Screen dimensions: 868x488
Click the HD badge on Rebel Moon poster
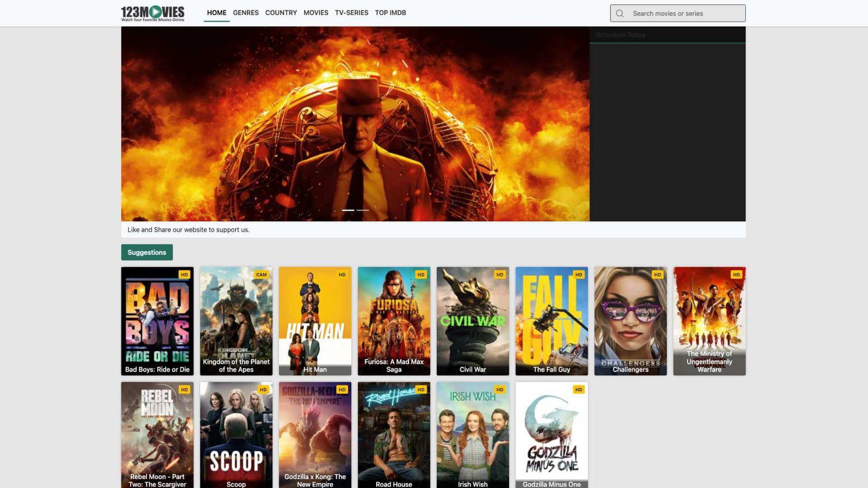tap(185, 390)
